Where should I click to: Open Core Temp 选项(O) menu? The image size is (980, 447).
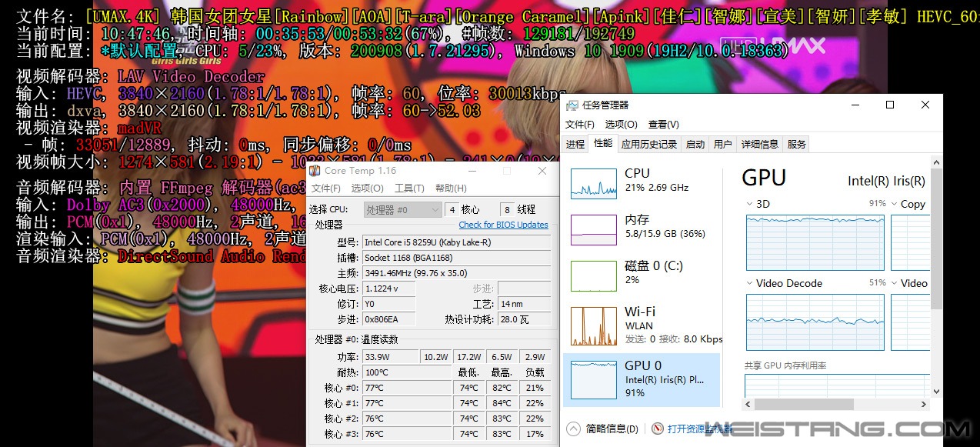[367, 188]
